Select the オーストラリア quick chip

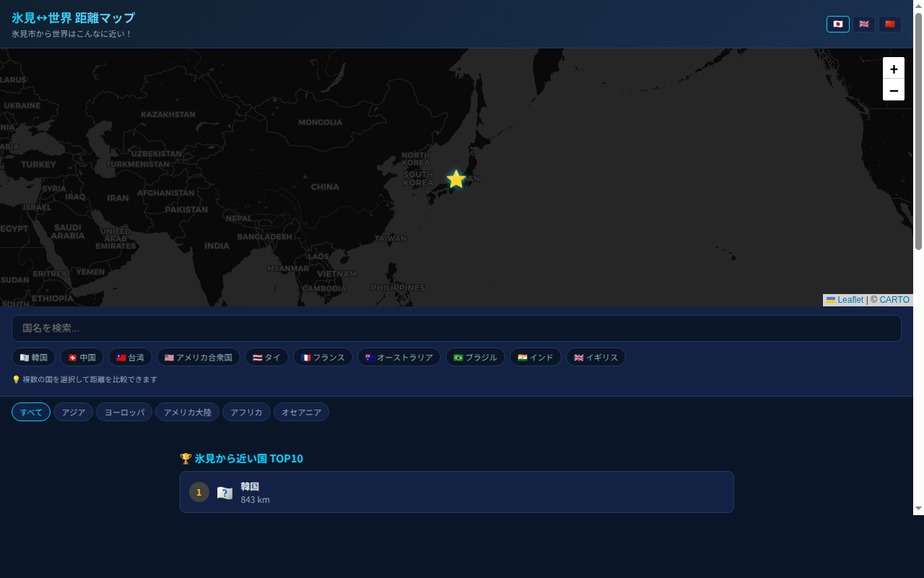point(398,358)
